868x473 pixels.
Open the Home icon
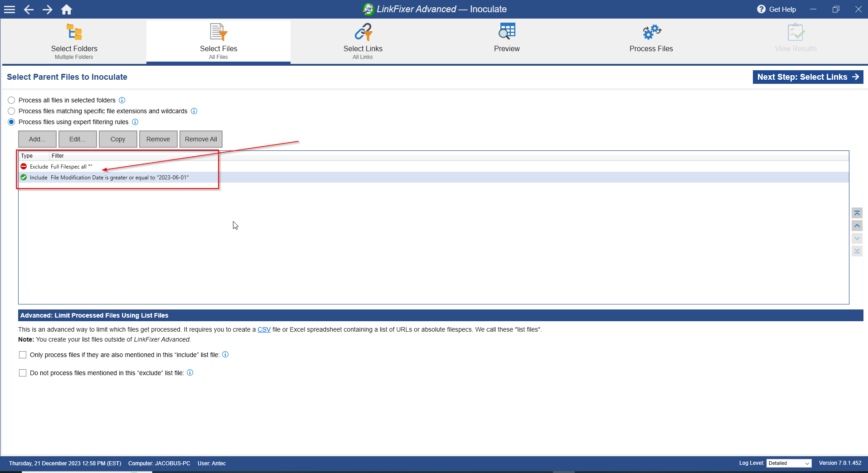[67, 10]
